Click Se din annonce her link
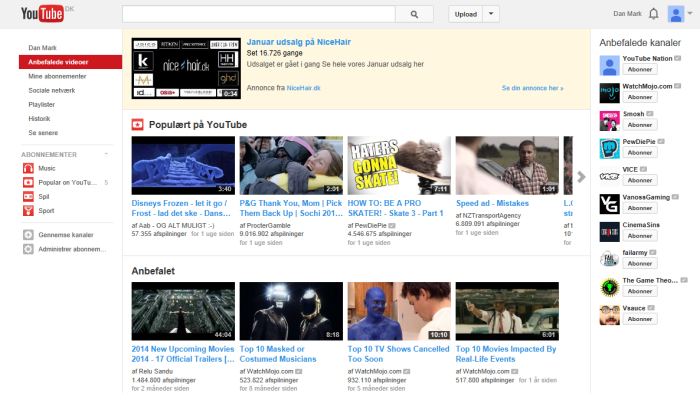Viewport: 700px width, 393px height. coord(532,88)
